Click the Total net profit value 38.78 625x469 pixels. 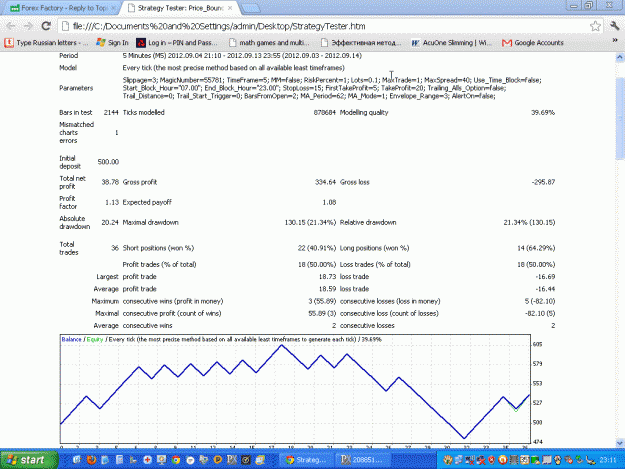(110, 182)
